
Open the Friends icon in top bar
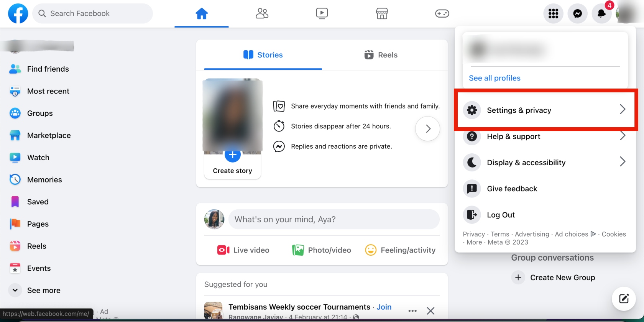tap(262, 14)
